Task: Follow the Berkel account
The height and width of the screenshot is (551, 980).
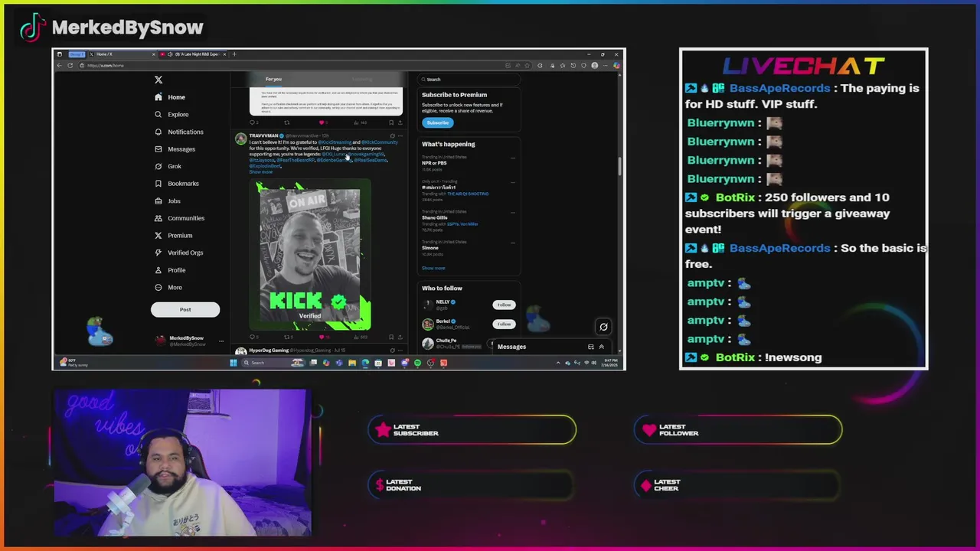Action: point(504,324)
